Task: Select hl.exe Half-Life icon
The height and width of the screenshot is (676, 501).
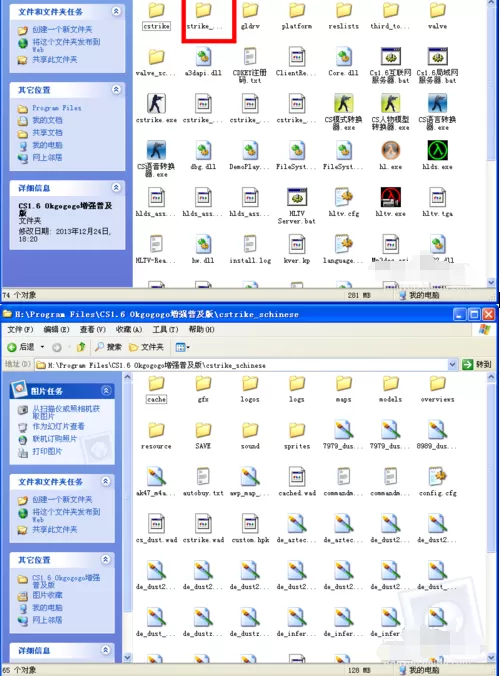Action: tap(391, 150)
